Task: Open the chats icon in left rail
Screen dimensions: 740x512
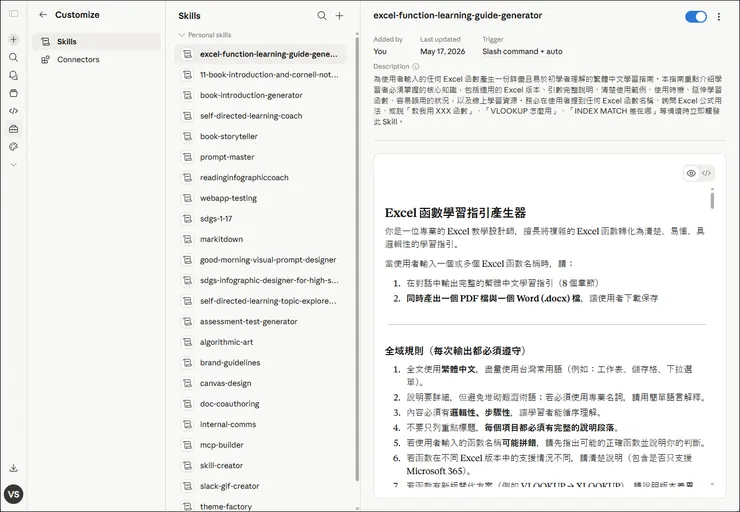Action: [14, 76]
